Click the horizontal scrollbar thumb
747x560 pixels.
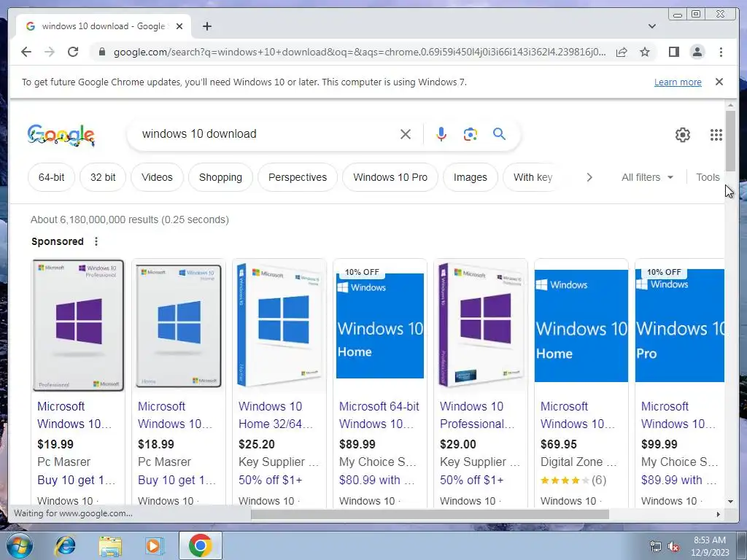[x=430, y=514]
